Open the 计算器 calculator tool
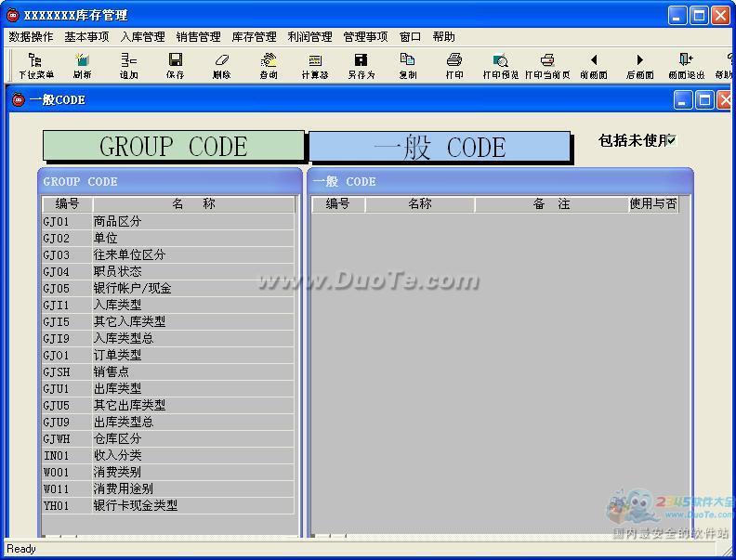This screenshot has width=736, height=560. pyautogui.click(x=314, y=65)
